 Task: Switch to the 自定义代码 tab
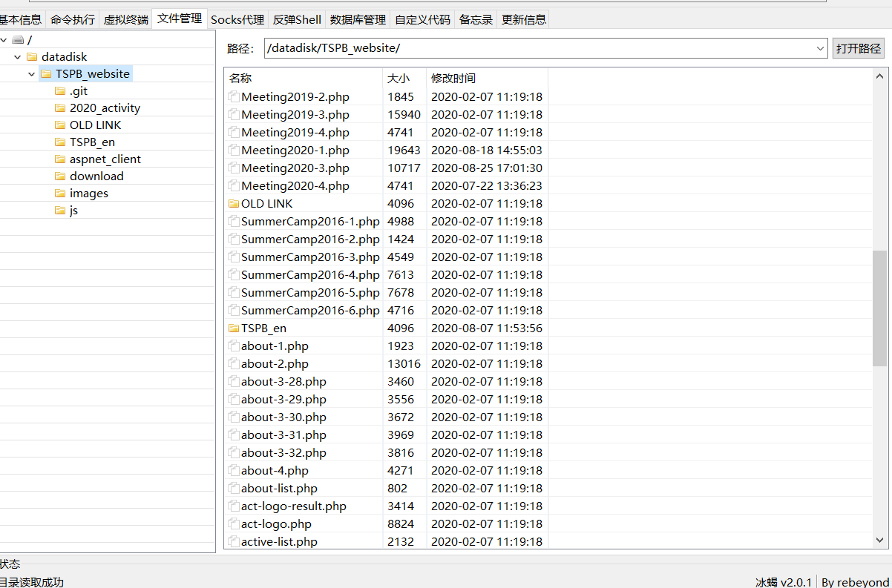[x=423, y=19]
